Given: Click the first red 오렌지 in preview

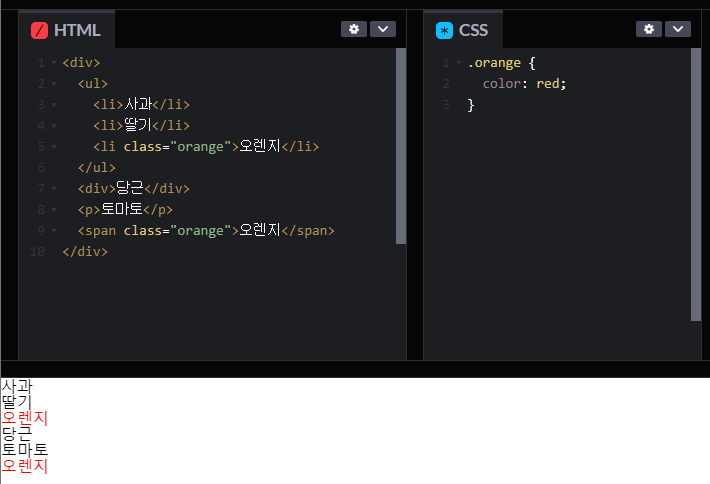Looking at the screenshot, I should click(x=24, y=418).
